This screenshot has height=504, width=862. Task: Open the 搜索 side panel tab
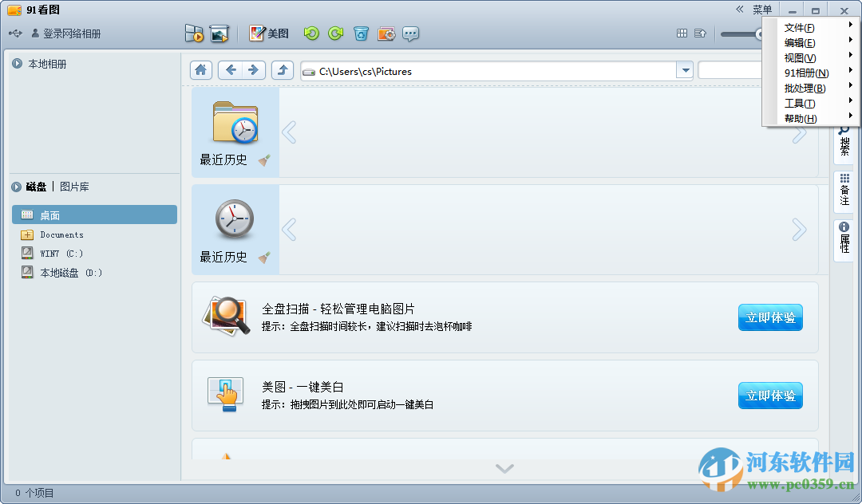point(844,143)
